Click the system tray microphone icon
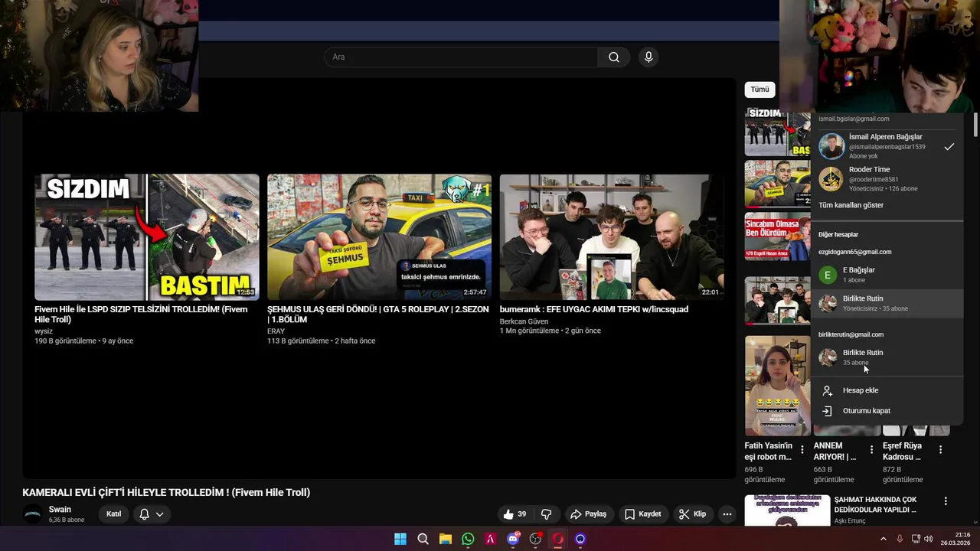This screenshot has height=551, width=980. (x=900, y=539)
